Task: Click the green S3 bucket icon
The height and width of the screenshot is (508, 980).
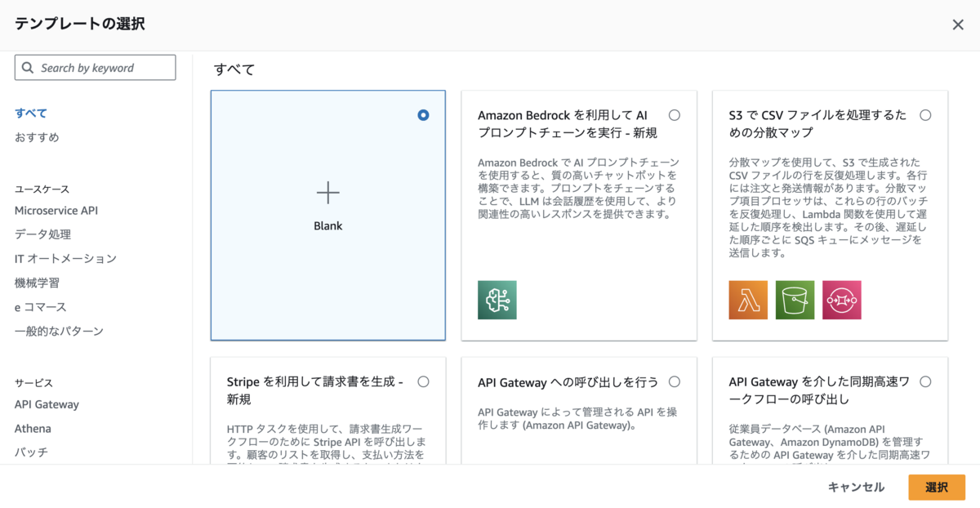Action: [795, 300]
